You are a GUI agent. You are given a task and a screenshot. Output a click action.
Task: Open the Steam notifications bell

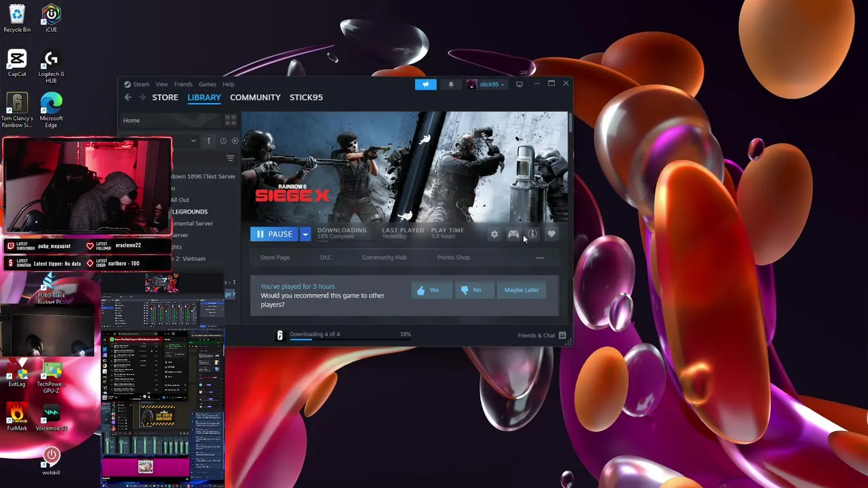[x=451, y=84]
